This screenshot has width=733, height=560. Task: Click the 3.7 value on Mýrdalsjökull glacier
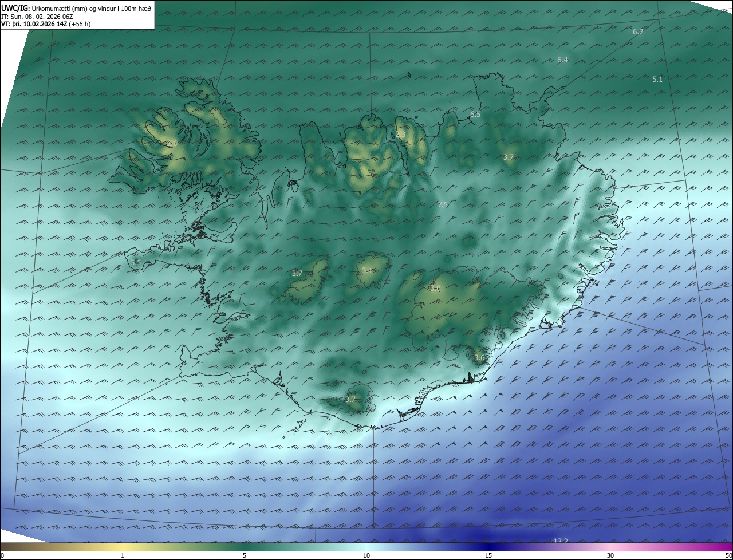pos(350,400)
